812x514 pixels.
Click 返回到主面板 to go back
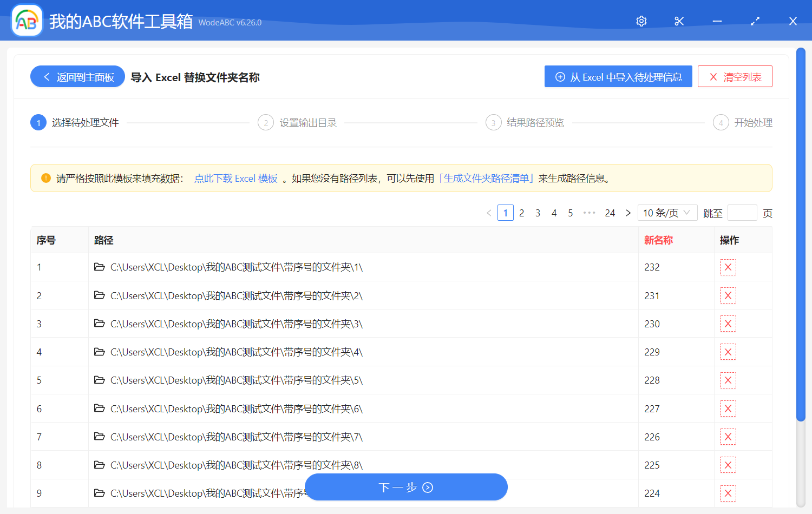(77, 76)
